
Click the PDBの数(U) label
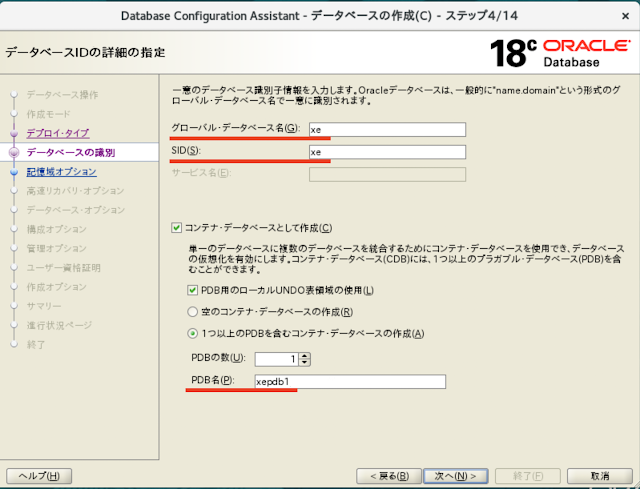(218, 358)
